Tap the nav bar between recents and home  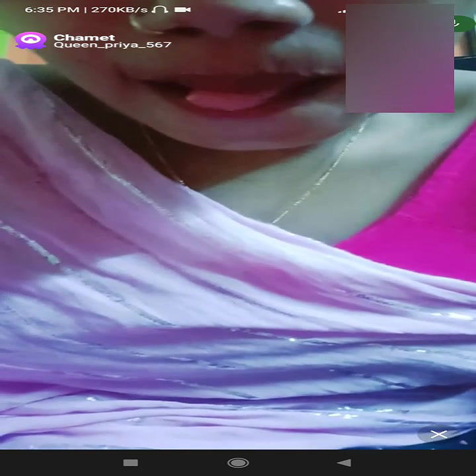[184, 463]
